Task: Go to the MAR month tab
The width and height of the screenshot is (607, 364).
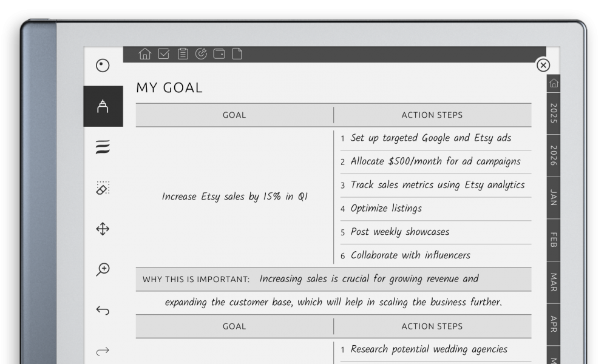Action: [553, 282]
